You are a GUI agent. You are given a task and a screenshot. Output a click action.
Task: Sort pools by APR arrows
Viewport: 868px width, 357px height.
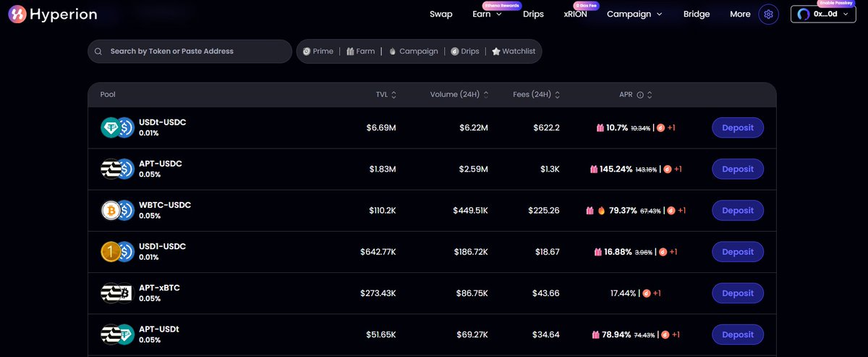tap(650, 95)
